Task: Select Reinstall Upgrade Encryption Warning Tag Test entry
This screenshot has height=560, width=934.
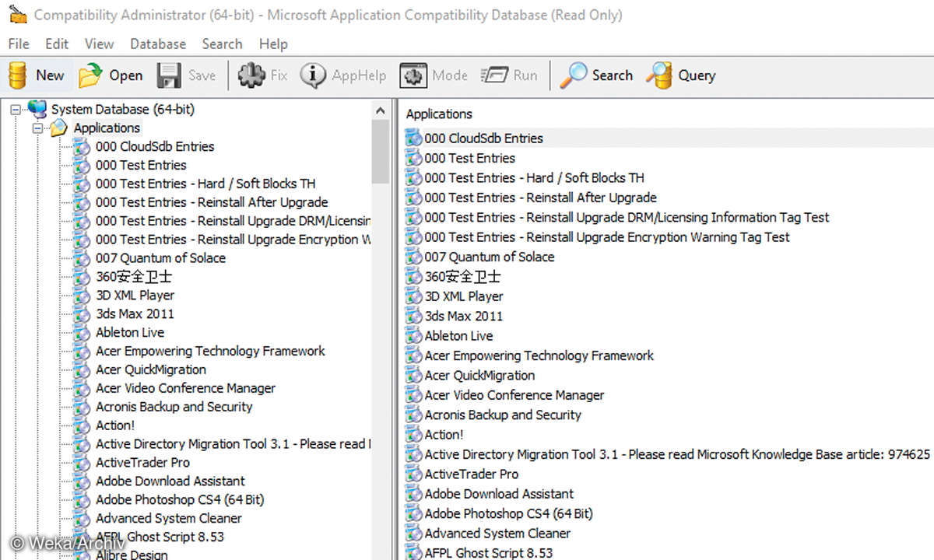Action: pos(607,237)
